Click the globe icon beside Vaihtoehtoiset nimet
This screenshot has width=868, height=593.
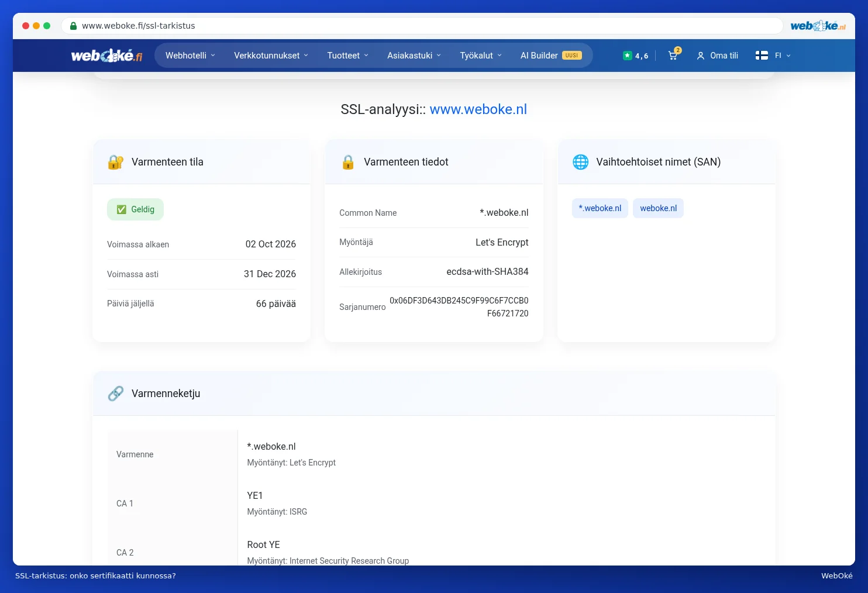[x=581, y=162]
